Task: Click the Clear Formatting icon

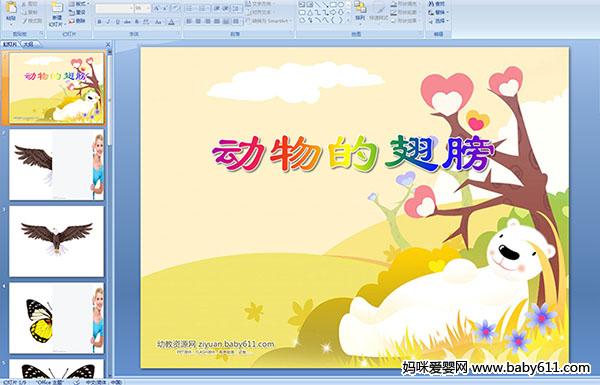Action: click(175, 8)
